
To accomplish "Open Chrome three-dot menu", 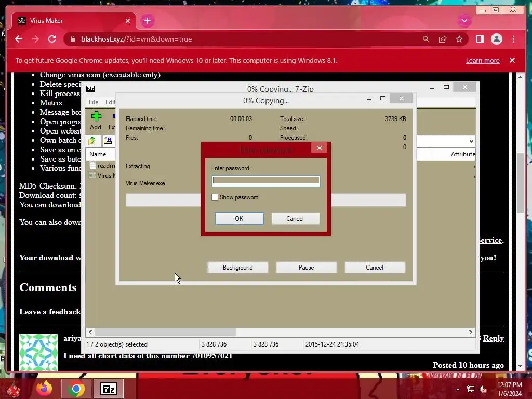I will [513, 39].
